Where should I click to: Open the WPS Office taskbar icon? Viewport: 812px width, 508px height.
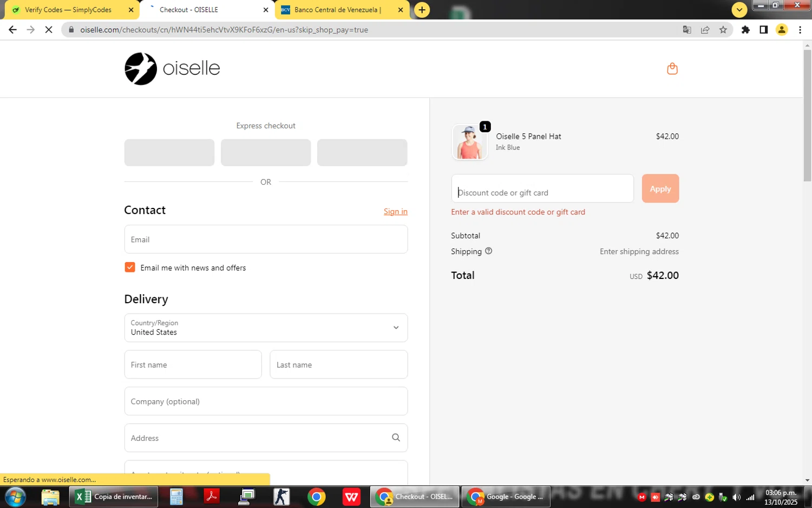point(352,497)
